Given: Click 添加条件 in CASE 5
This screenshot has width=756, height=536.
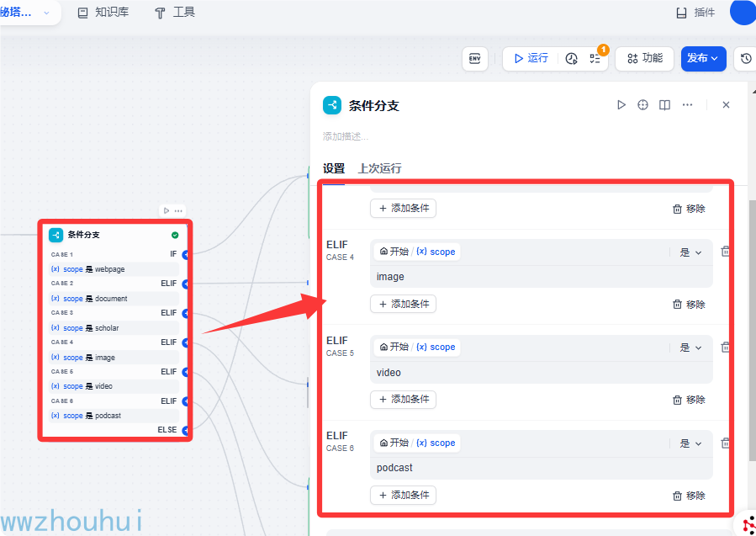Looking at the screenshot, I should tap(403, 400).
